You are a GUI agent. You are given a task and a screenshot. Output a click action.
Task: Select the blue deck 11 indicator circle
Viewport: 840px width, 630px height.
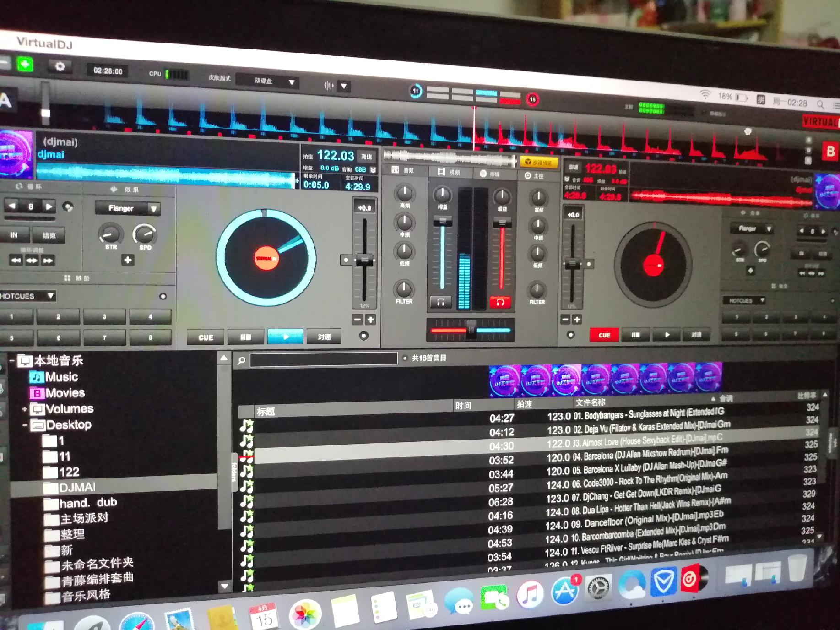click(415, 91)
